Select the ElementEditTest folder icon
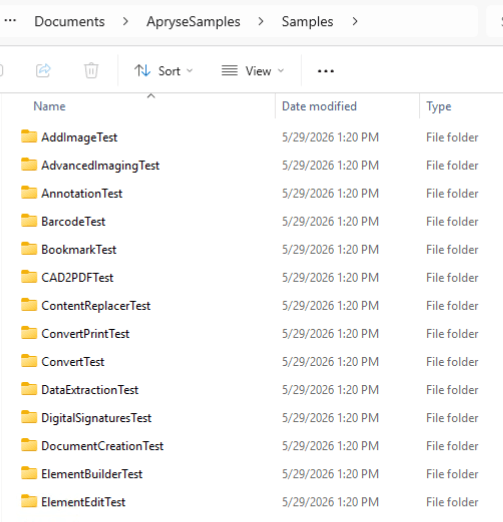 point(29,501)
